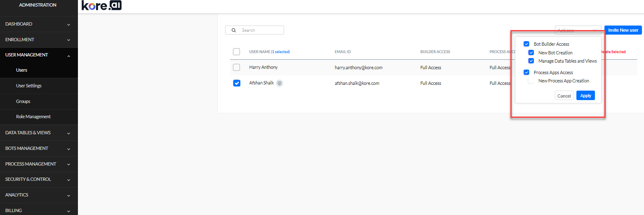Uncheck Manage Data Tables and Views
The width and height of the screenshot is (644, 215).
531,61
